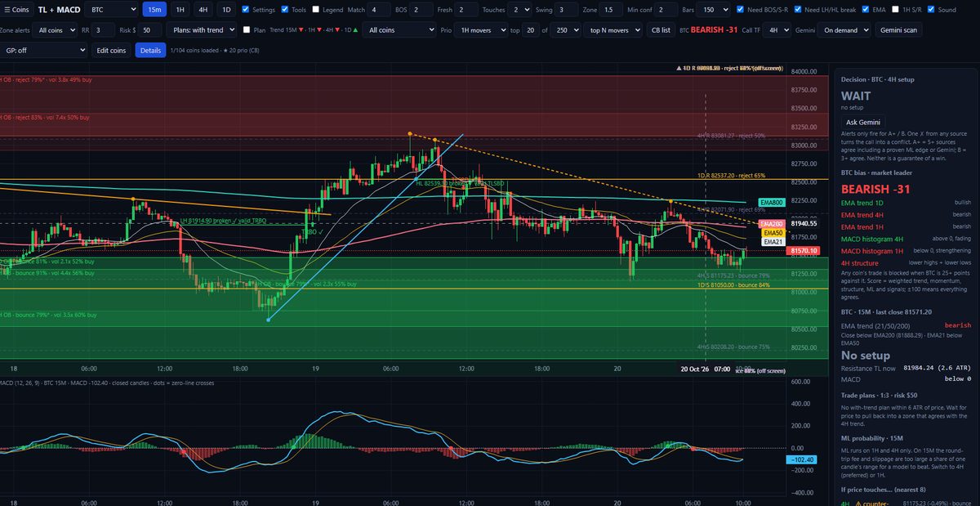The width and height of the screenshot is (980, 506).
Task: Switch to the 15m timeframe
Action: click(154, 10)
